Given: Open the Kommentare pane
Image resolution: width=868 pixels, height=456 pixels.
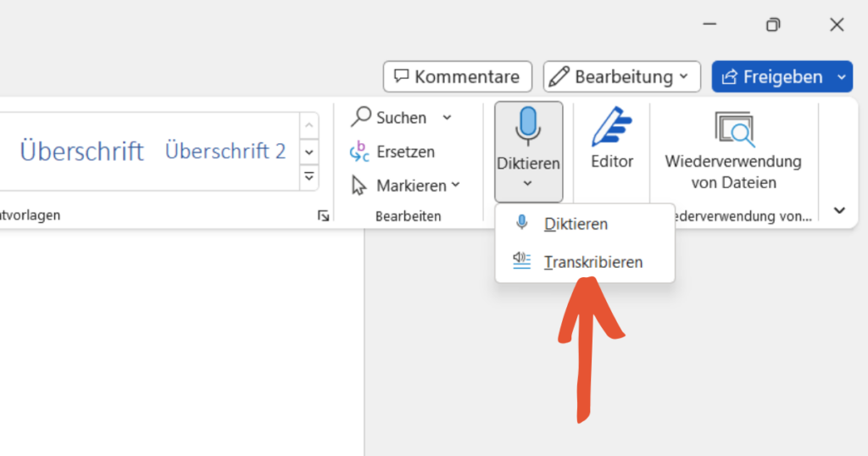Looking at the screenshot, I should [x=457, y=77].
